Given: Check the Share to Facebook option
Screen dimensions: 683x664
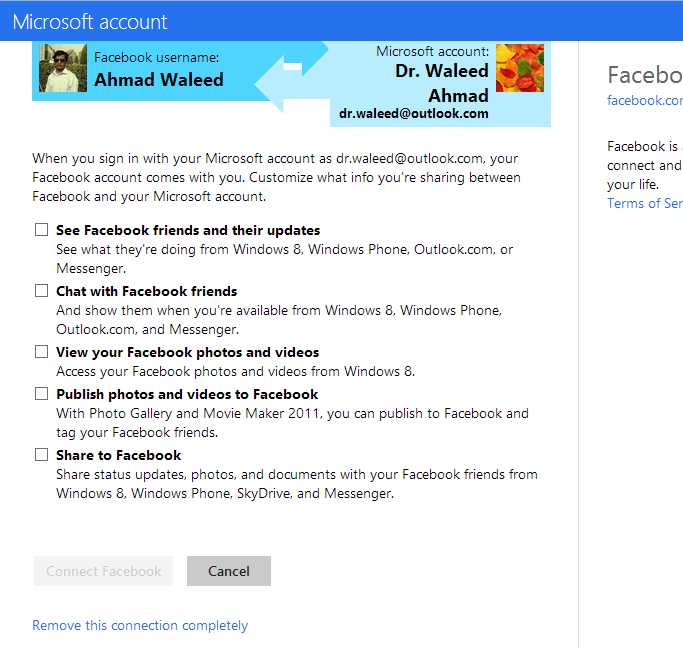Looking at the screenshot, I should [41, 455].
